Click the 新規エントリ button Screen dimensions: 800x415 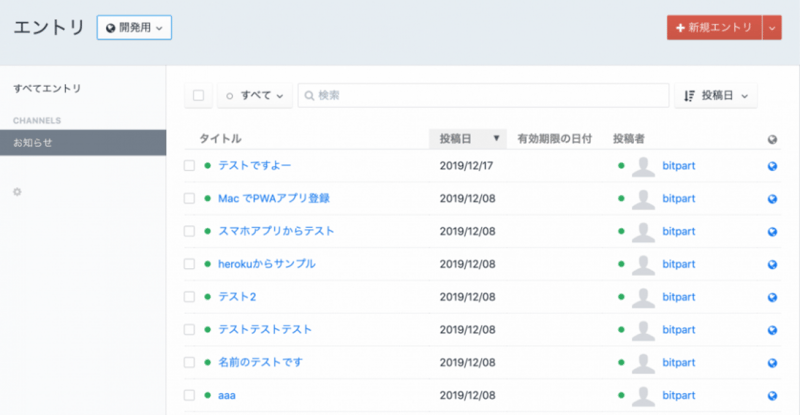click(713, 27)
